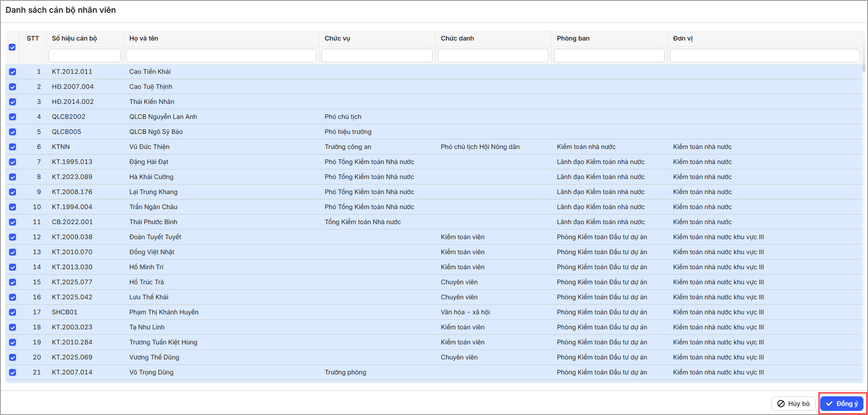
Task: Uncheck the row for QLCB Nguyễn Lan Anh
Action: (x=12, y=117)
